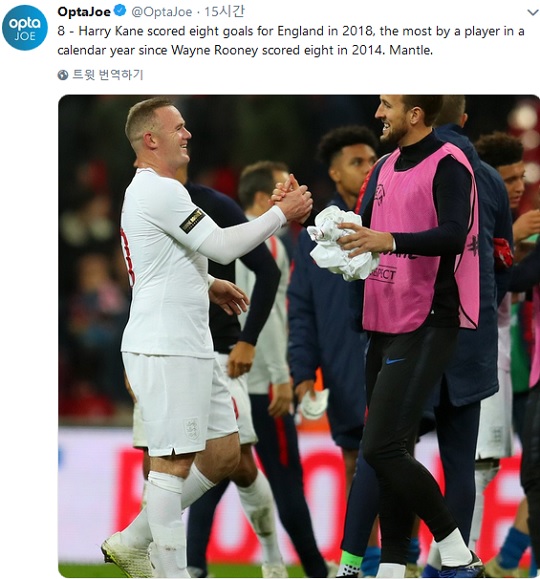Open the @OptaJoe handle link
540x579 pixels.
[x=162, y=12]
